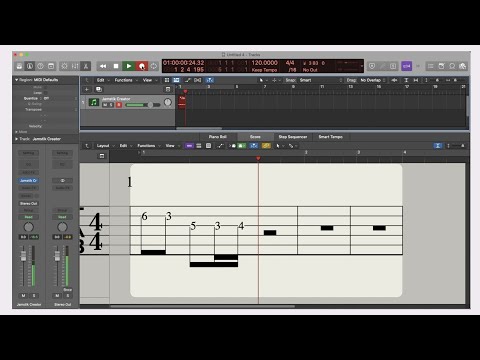Open the Tracks area Functions menu
480x360 pixels.
point(126,80)
